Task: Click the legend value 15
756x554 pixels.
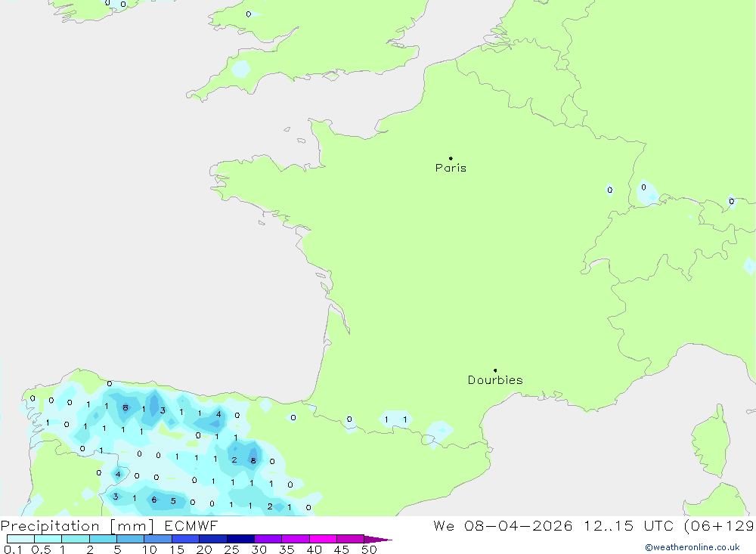Action: click(177, 549)
